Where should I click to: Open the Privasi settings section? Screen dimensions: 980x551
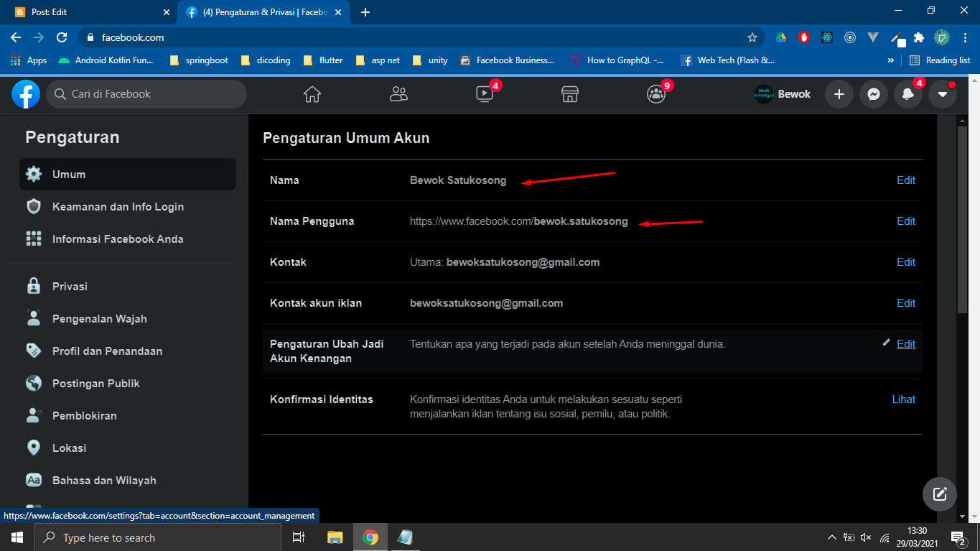click(x=128, y=287)
